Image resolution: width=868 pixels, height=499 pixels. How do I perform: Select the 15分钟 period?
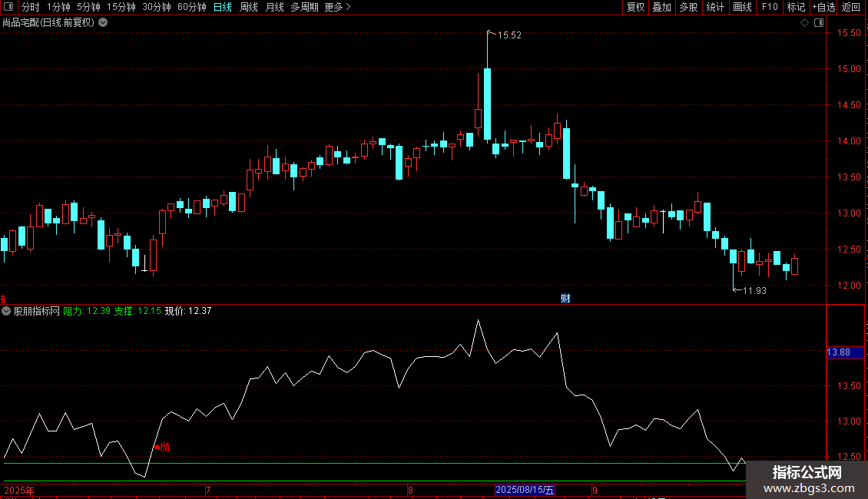click(x=121, y=7)
